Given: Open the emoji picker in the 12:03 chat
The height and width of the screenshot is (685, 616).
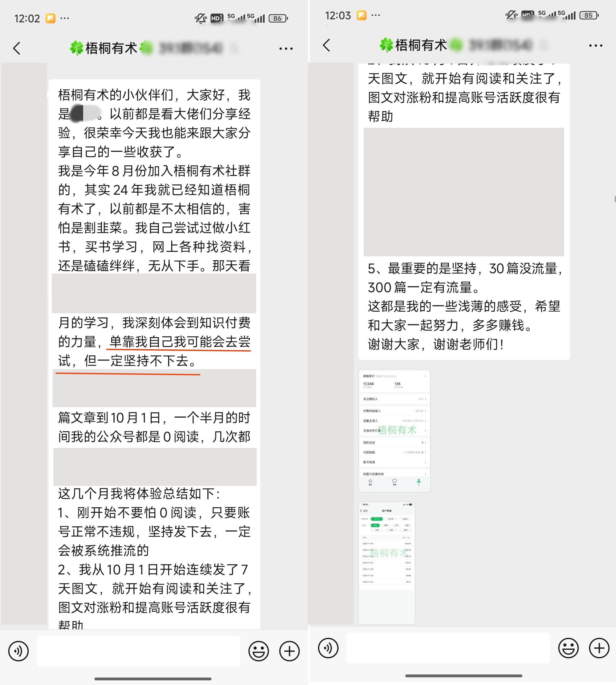Looking at the screenshot, I should [568, 648].
